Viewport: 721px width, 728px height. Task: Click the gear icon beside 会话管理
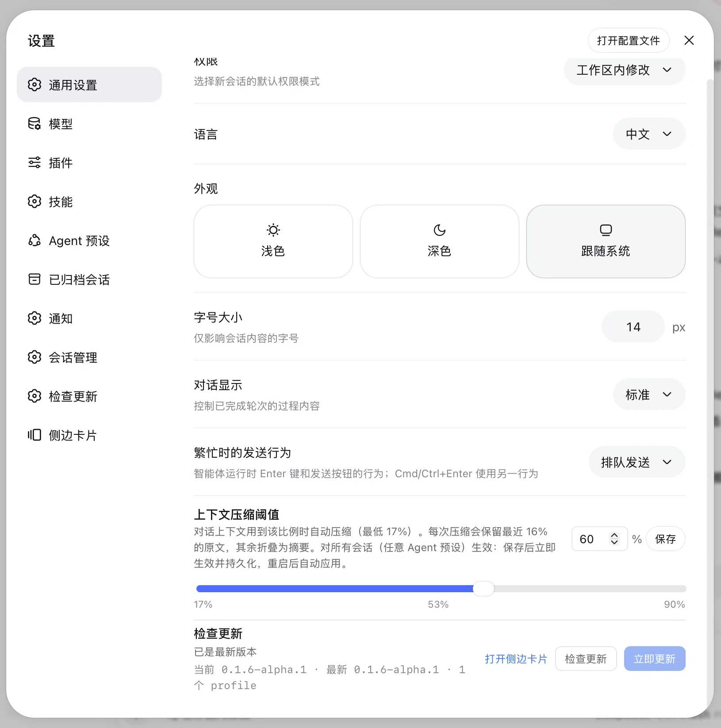[35, 357]
